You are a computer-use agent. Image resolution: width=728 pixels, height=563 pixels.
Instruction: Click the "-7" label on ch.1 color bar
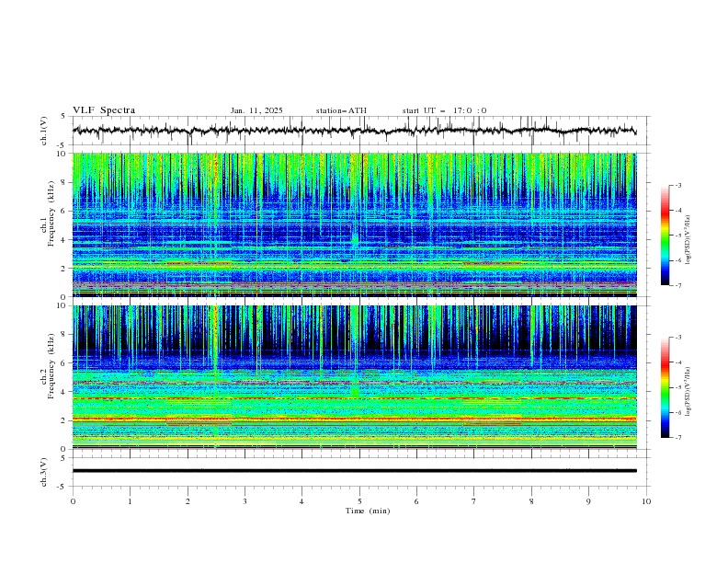pos(677,285)
